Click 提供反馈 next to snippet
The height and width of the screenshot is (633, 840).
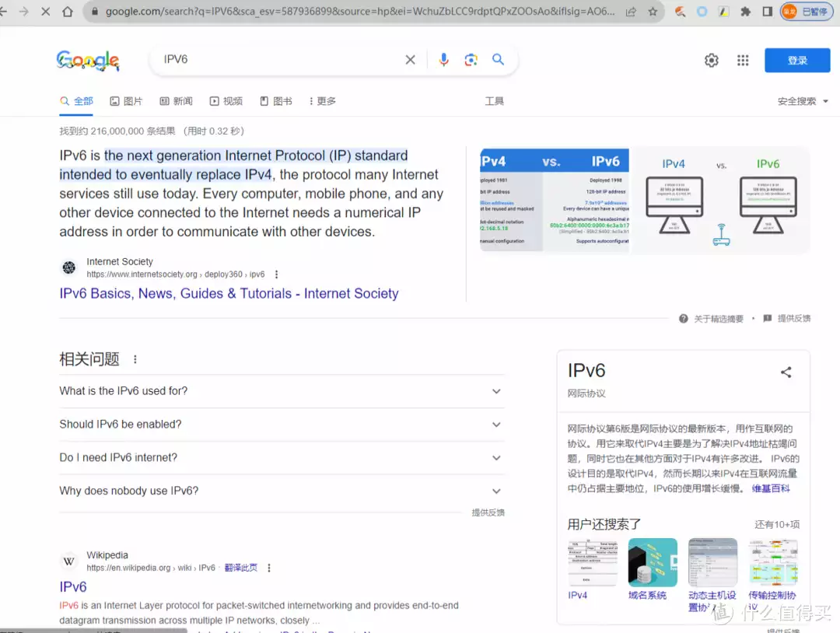(x=787, y=319)
